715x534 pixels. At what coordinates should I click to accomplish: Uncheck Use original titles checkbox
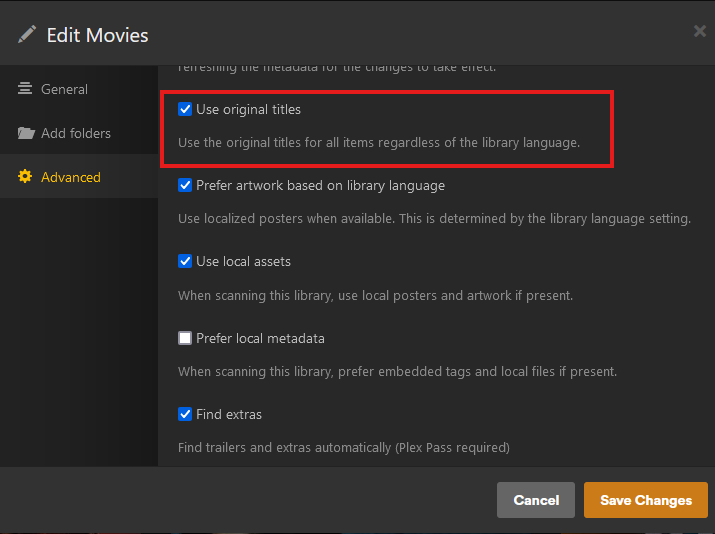(185, 109)
